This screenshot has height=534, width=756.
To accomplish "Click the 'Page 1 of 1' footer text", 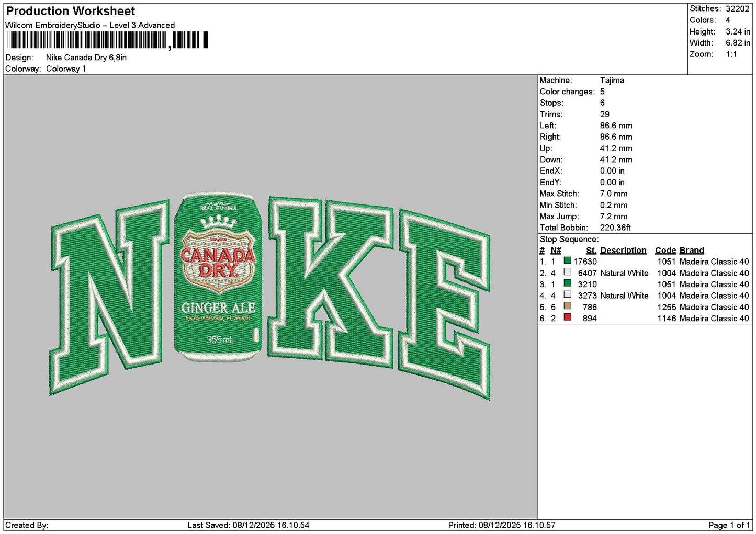I will pyautogui.click(x=729, y=525).
